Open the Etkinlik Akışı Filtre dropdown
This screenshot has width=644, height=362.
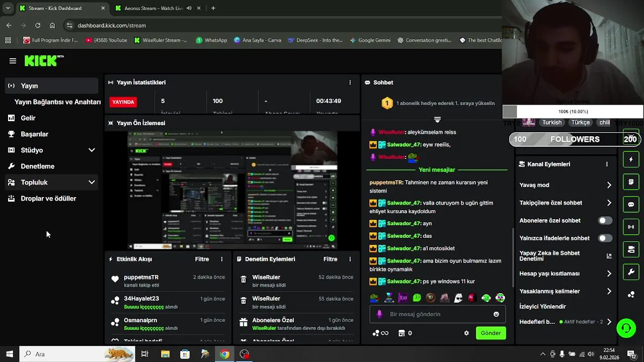[x=202, y=259]
